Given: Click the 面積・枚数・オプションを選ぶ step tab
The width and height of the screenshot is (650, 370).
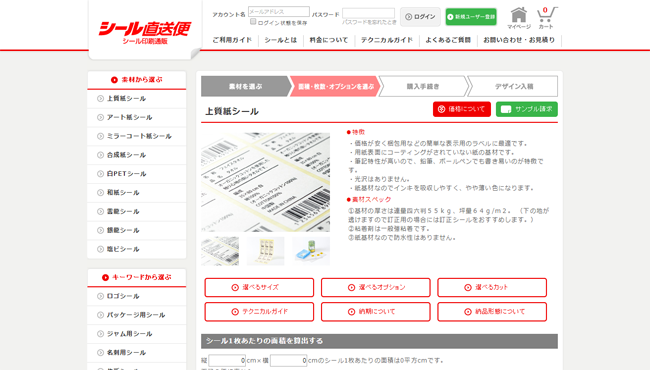Looking at the screenshot, I should [x=335, y=86].
